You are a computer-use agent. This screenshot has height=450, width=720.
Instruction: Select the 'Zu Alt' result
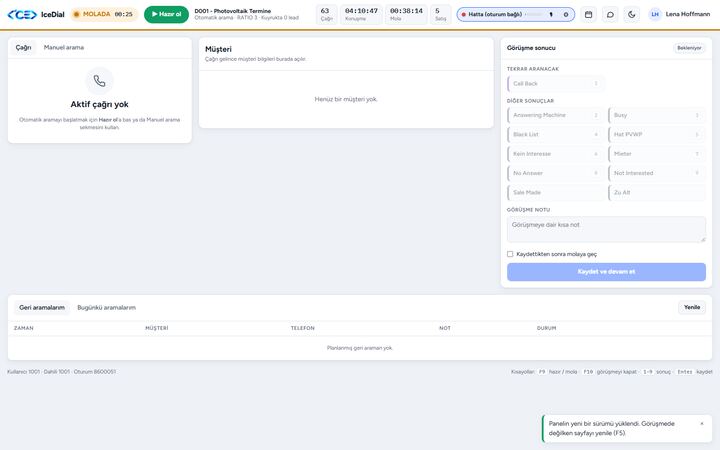[x=657, y=192]
